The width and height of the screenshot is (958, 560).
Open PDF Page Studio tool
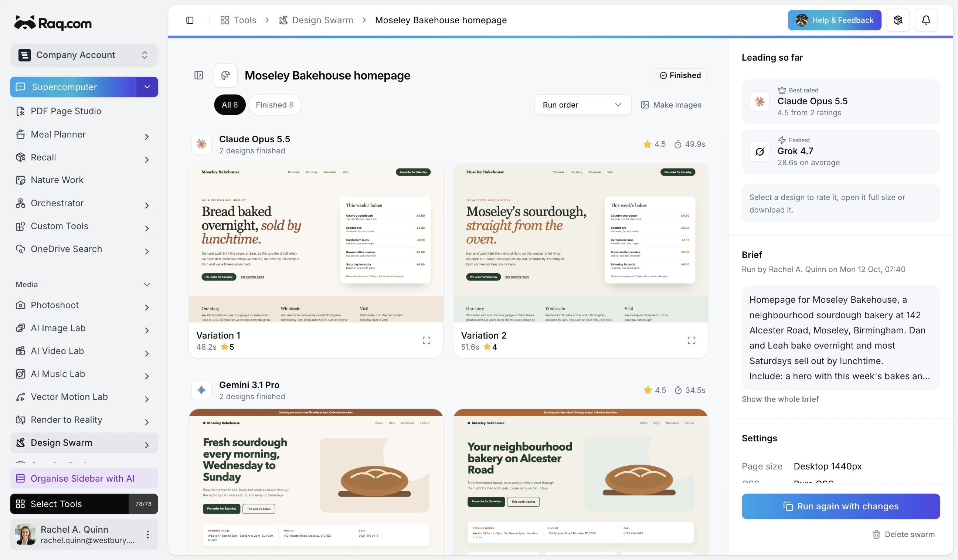(x=84, y=111)
